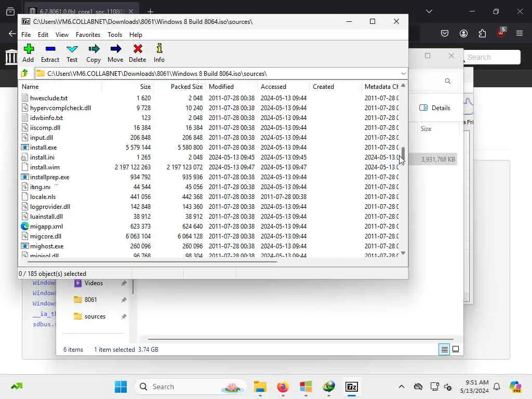532x399 pixels.
Task: Open the File menu in 7-Zip
Action: pyautogui.click(x=26, y=35)
